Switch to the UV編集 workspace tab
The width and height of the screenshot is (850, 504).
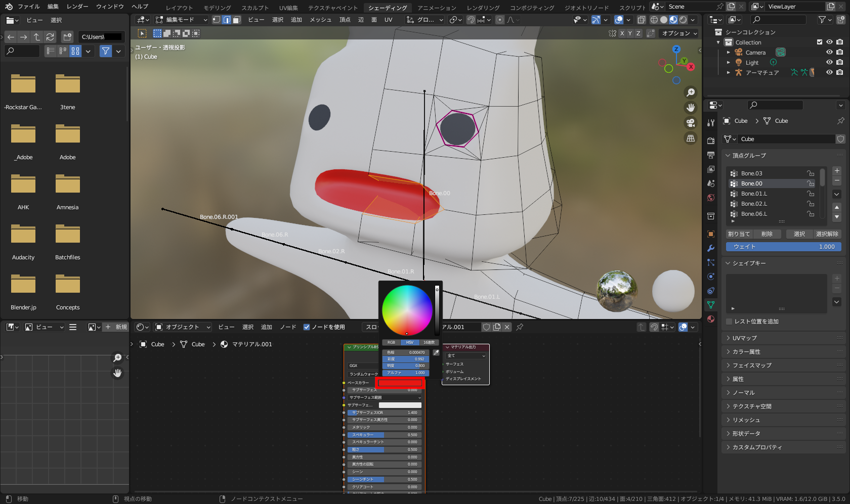[288, 8]
